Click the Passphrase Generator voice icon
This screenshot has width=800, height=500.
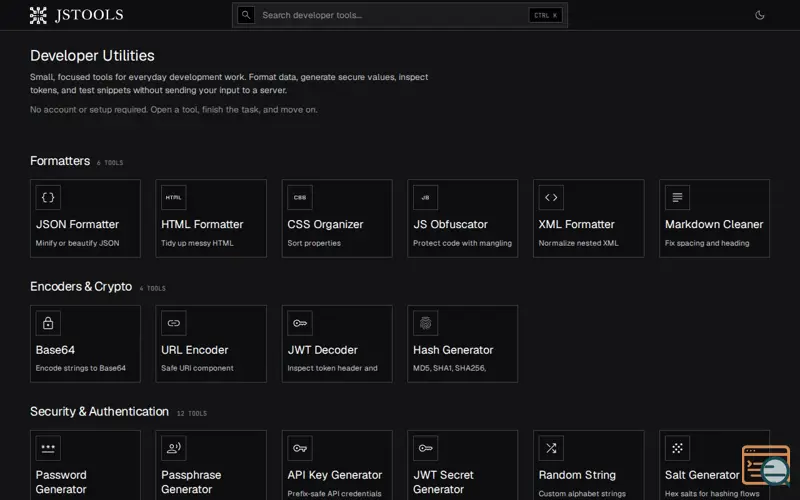173,448
